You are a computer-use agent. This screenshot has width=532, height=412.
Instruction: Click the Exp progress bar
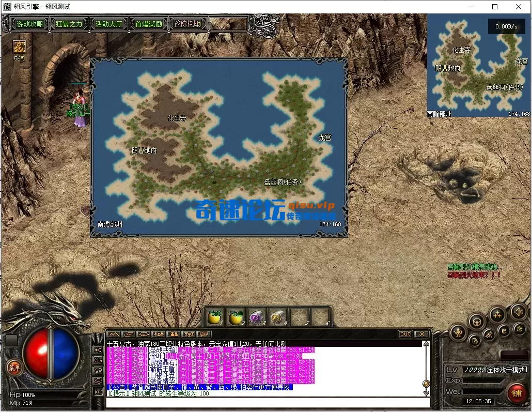484,380
